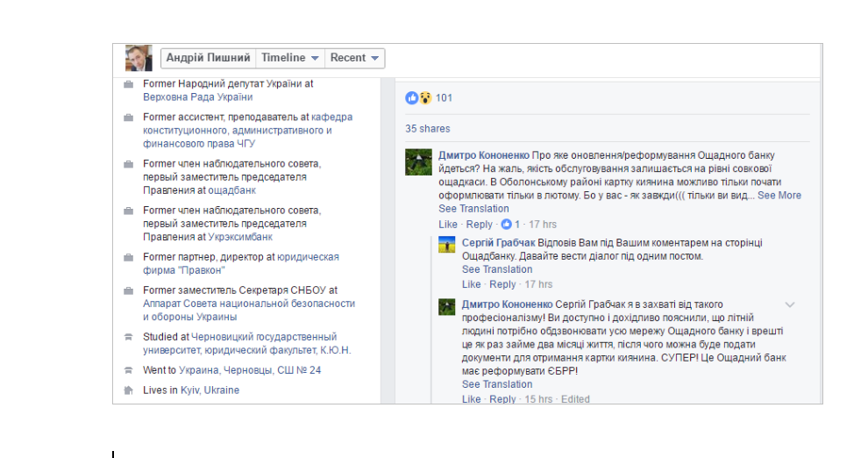Open the Андрій Пишний profile button

pyautogui.click(x=208, y=58)
